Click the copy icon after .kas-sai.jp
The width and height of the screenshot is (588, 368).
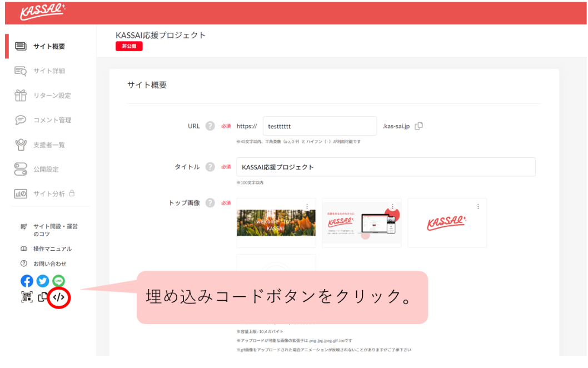pos(418,126)
